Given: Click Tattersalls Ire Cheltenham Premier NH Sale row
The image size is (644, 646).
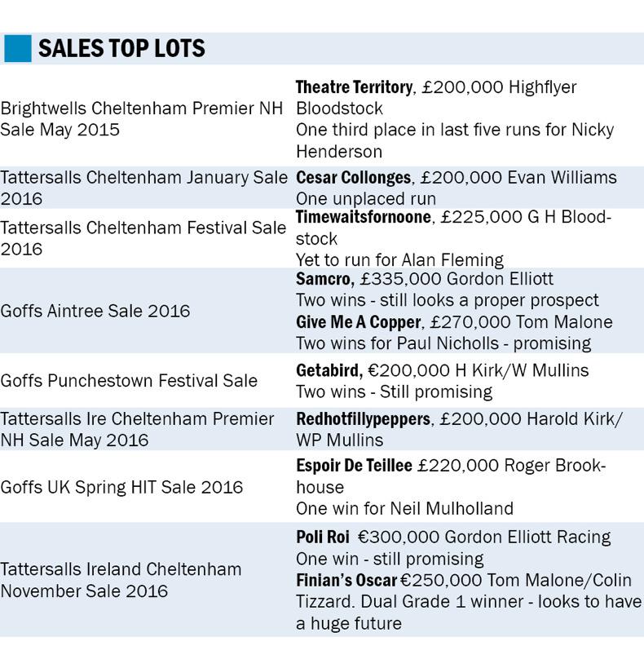Looking at the screenshot, I should point(137,429).
